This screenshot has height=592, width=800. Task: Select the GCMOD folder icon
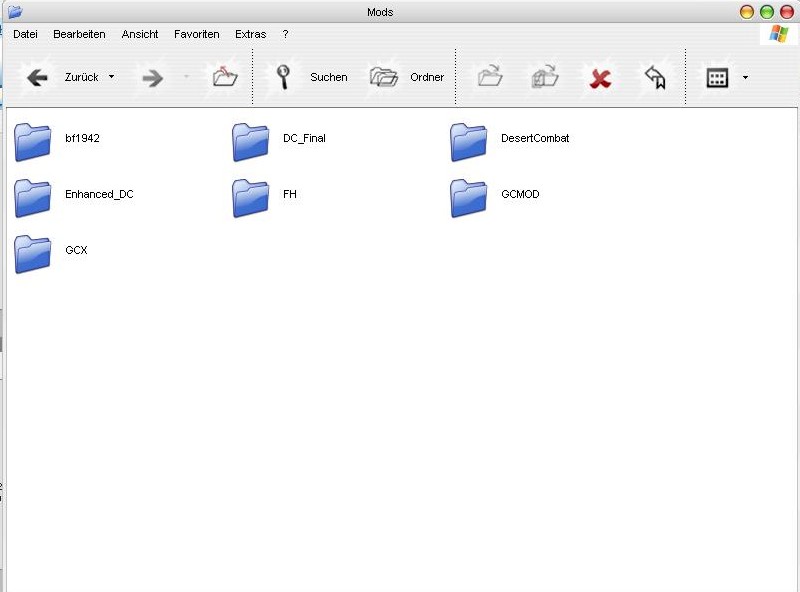469,199
